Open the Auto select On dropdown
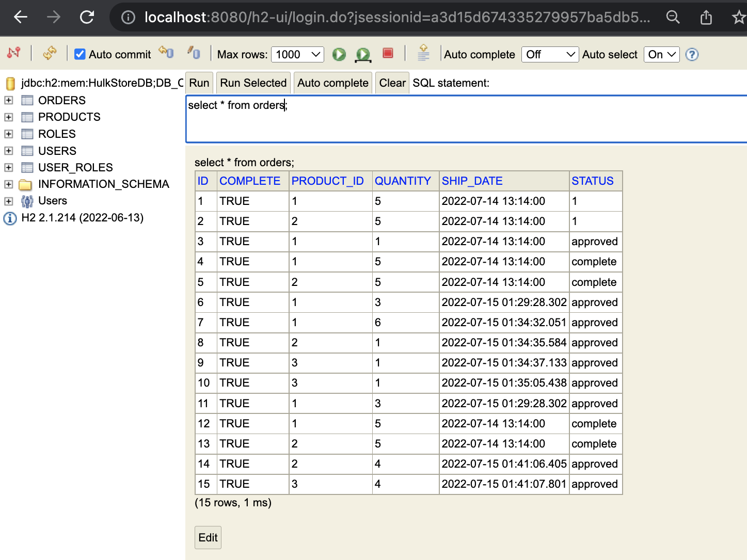 click(661, 54)
